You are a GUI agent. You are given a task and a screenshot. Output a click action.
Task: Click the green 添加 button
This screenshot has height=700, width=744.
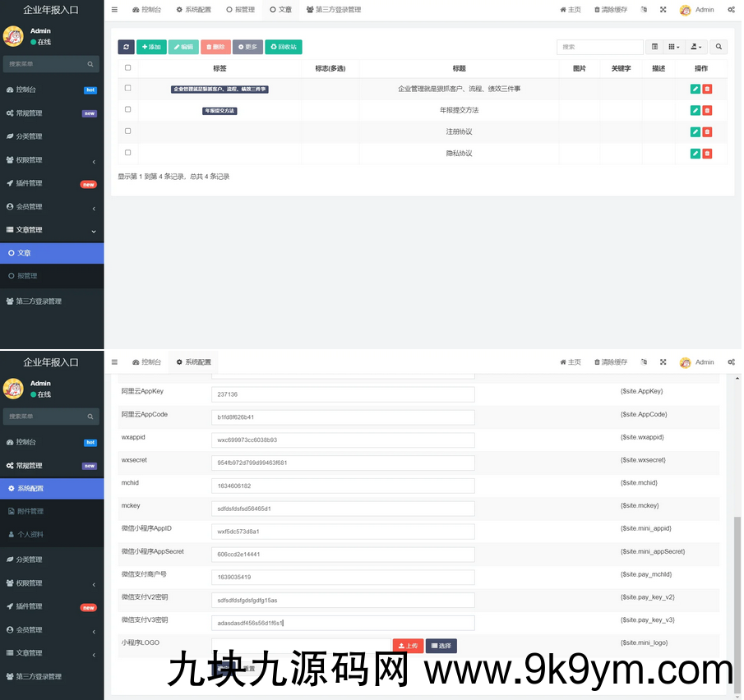pyautogui.click(x=151, y=47)
